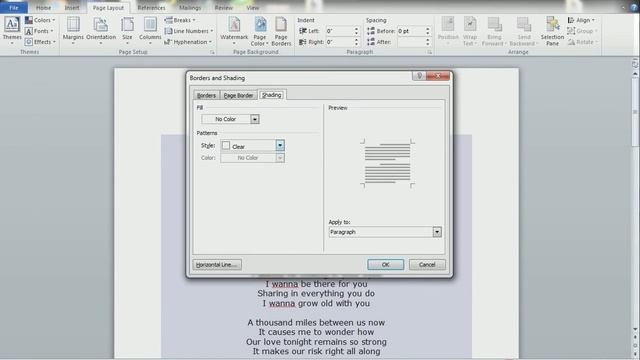Click the vertical scrollbar down arrow

click(x=635, y=329)
